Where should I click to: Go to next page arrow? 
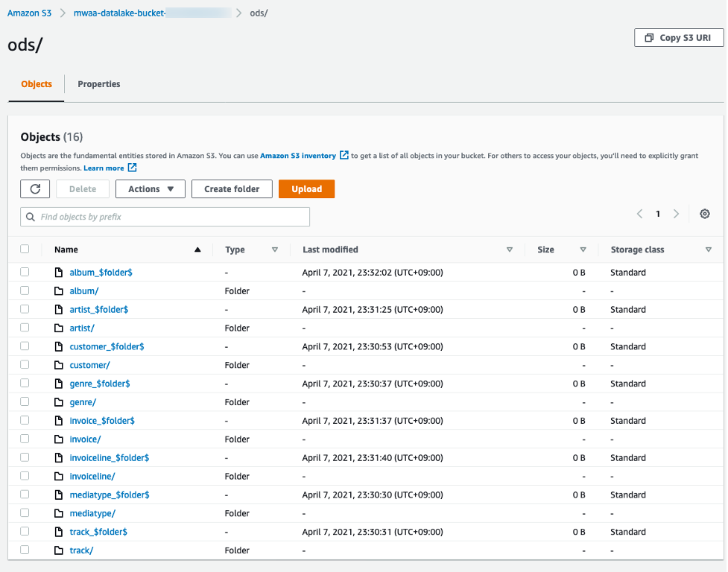[x=676, y=214]
